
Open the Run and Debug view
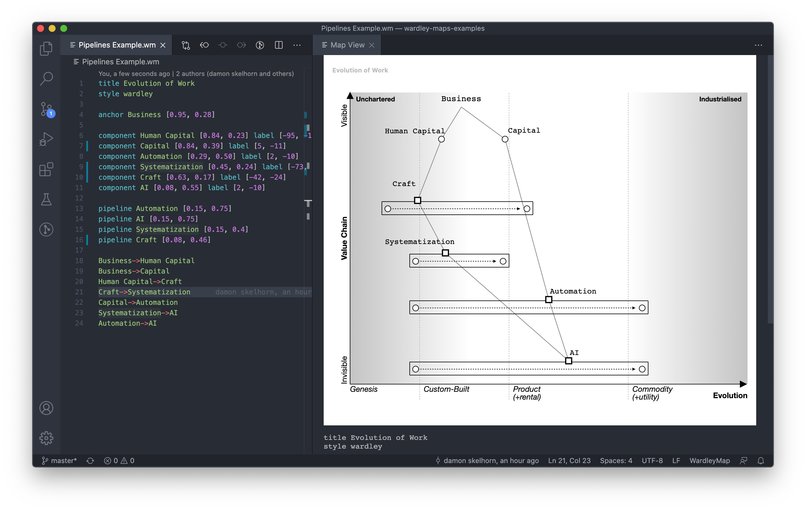tap(46, 139)
